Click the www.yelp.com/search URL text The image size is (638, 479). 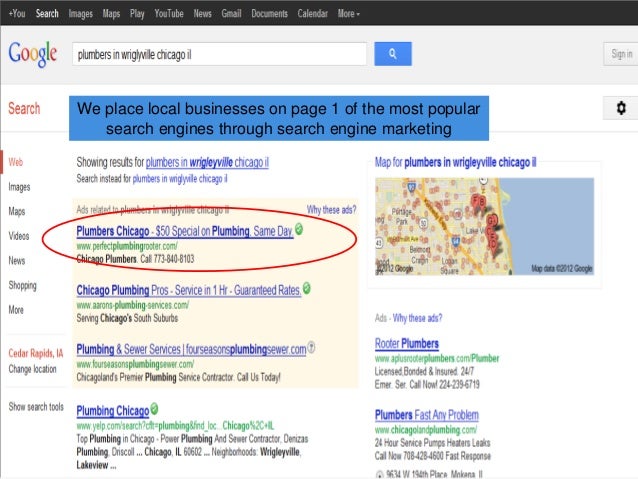(175, 426)
